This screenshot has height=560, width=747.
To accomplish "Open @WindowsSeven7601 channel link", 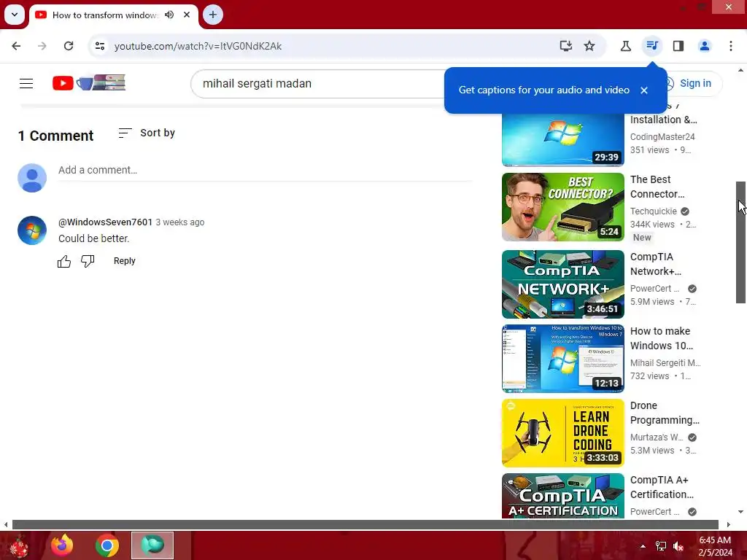I will tap(105, 222).
